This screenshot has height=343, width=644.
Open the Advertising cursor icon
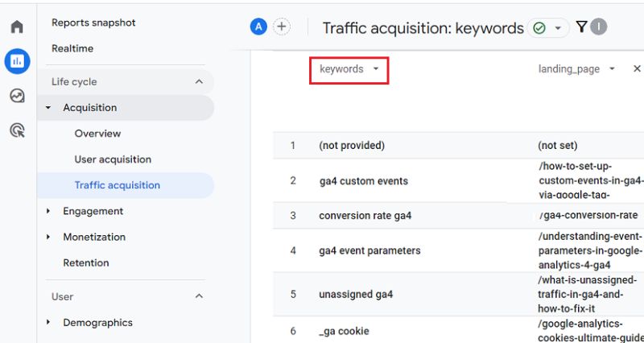click(17, 130)
